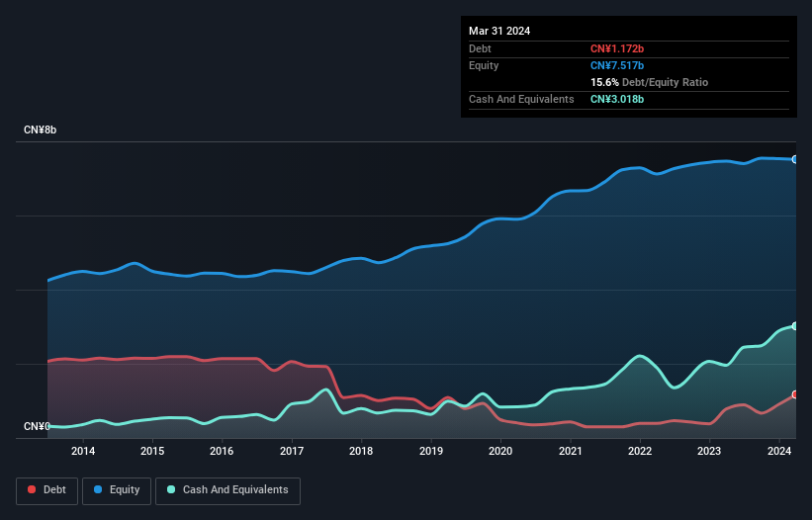The height and width of the screenshot is (520, 812).
Task: Toggle Cash And Equivalents legend button
Action: click(227, 490)
